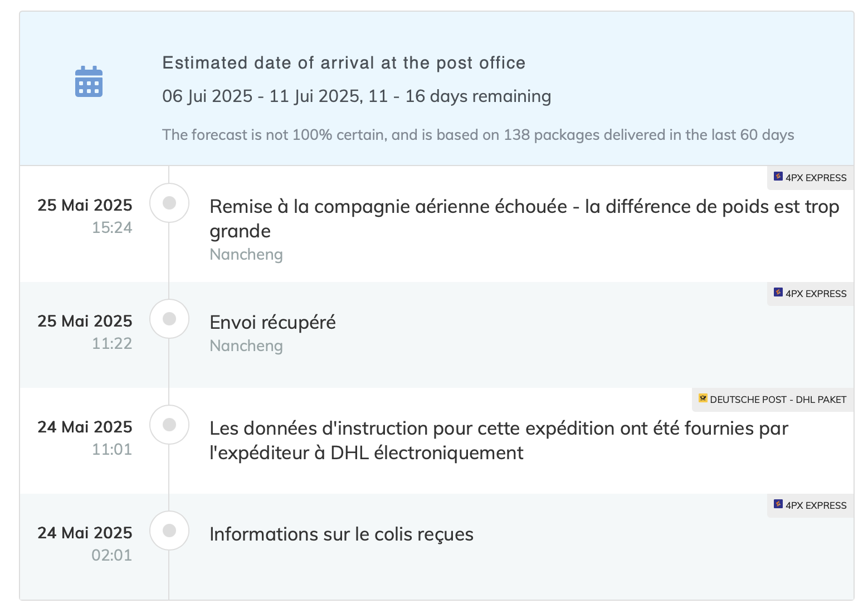Click the 02:01 timestamp on 24 Mai 2025

tap(112, 555)
